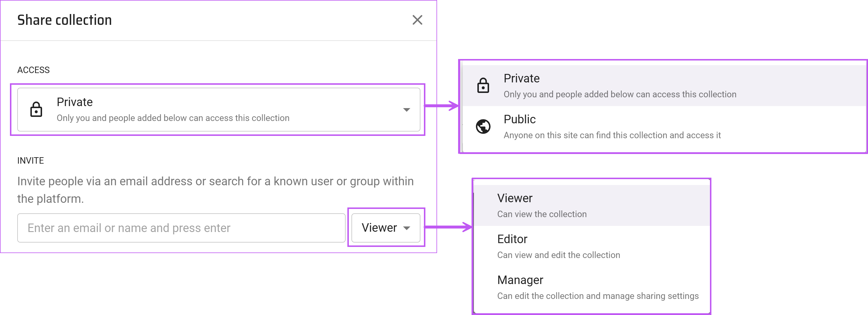This screenshot has height=315, width=868.
Task: Select Private in the expanded access list
Action: pyautogui.click(x=522, y=79)
